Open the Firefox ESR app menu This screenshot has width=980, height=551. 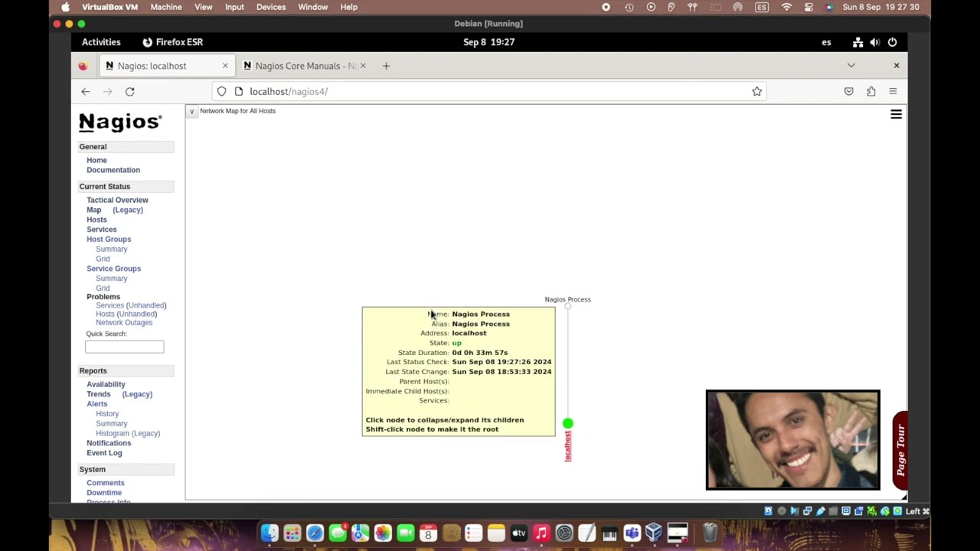pos(172,42)
